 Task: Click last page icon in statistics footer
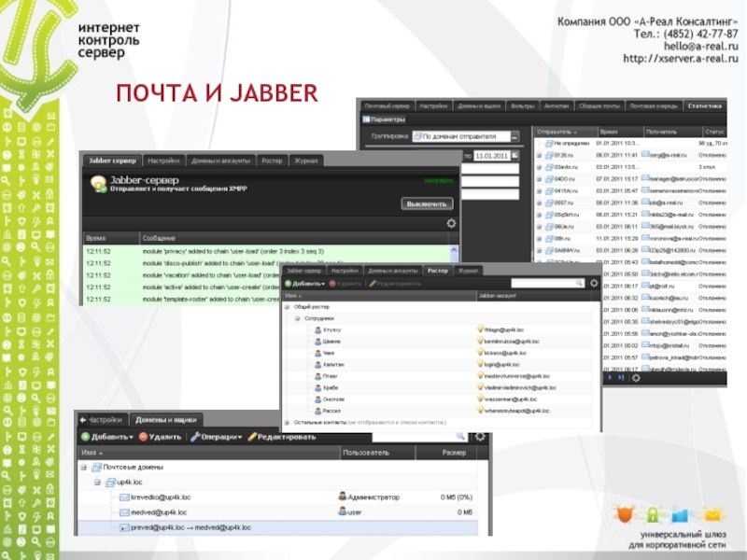[x=621, y=378]
